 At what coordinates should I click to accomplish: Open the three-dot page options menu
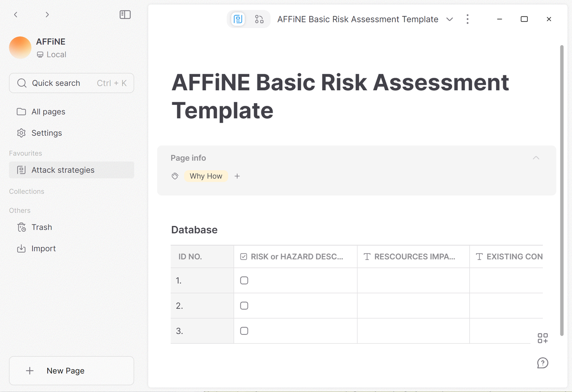point(467,19)
